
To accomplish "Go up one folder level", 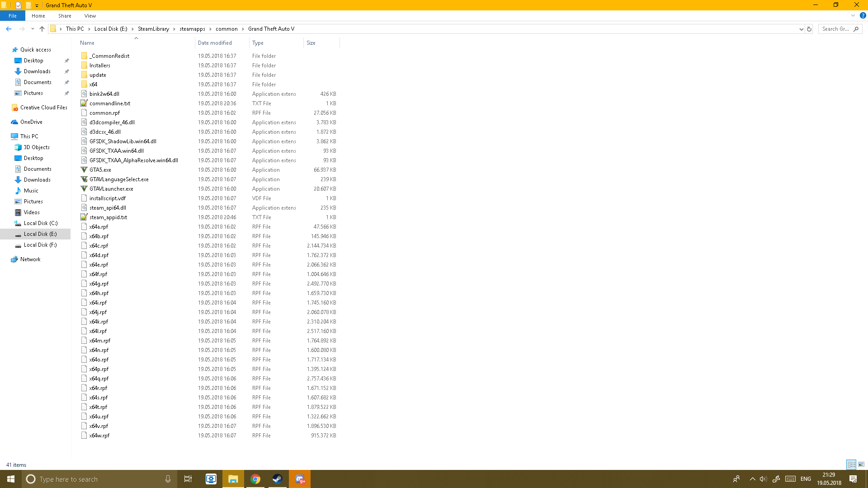I will point(42,29).
